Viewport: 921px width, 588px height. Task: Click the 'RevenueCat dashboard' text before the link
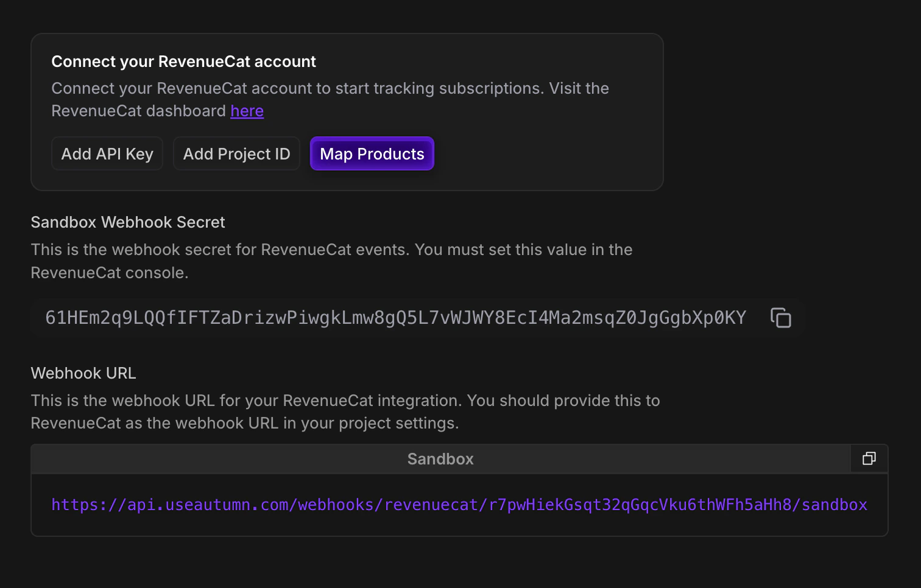click(x=138, y=111)
